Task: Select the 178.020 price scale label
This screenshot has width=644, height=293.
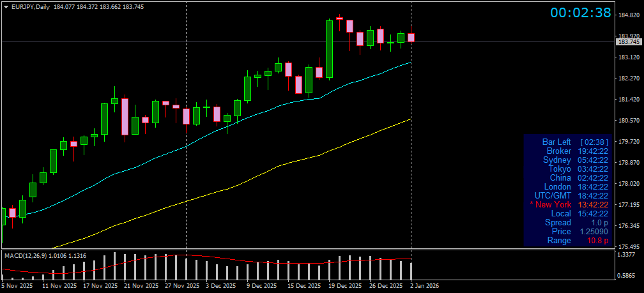Action: point(629,183)
